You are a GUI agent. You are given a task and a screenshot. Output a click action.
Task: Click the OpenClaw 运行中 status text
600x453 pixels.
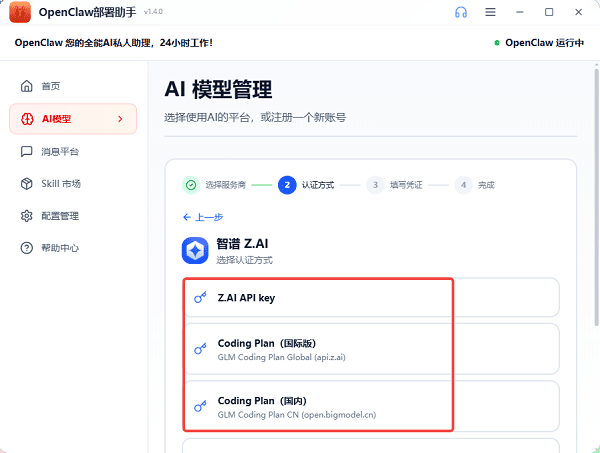coord(544,43)
